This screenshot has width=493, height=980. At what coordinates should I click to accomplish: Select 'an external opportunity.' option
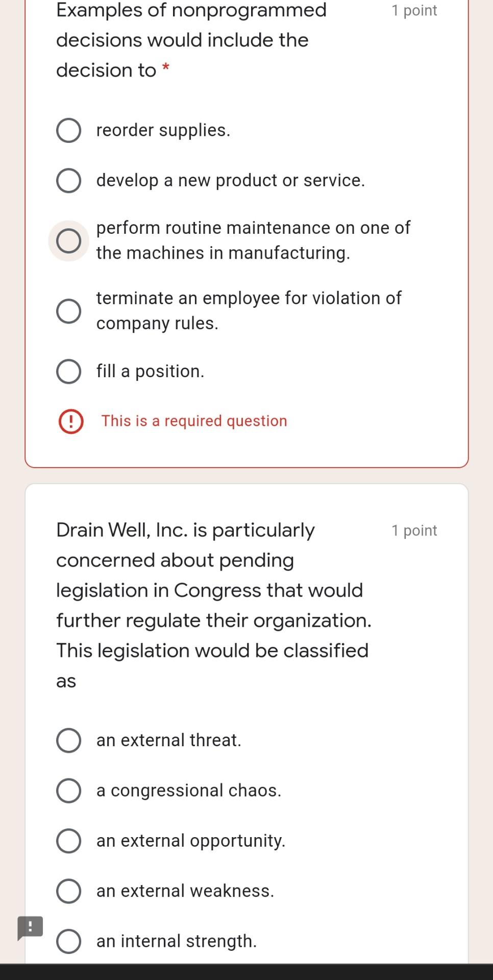[x=69, y=840]
